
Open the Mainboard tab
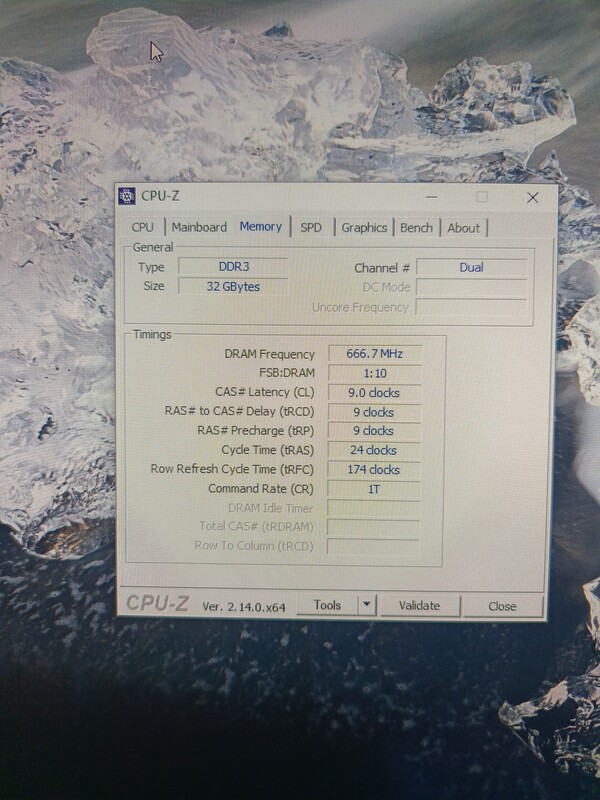tap(199, 227)
